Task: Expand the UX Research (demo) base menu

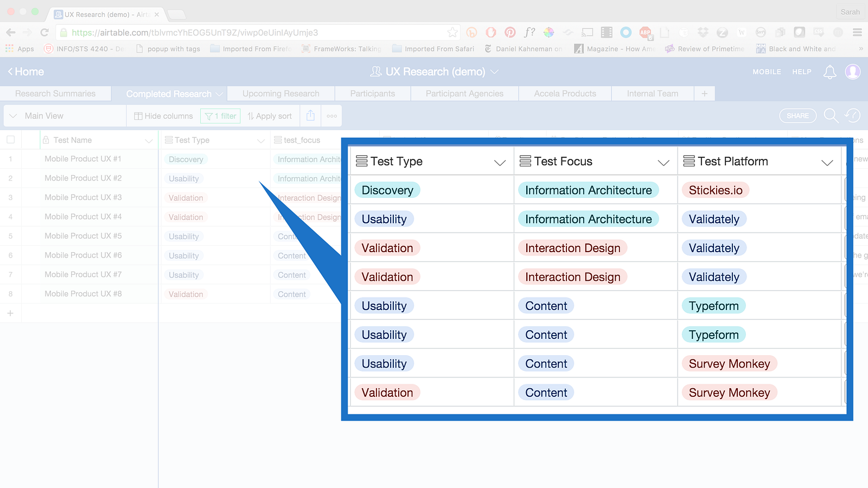Action: [x=494, y=72]
